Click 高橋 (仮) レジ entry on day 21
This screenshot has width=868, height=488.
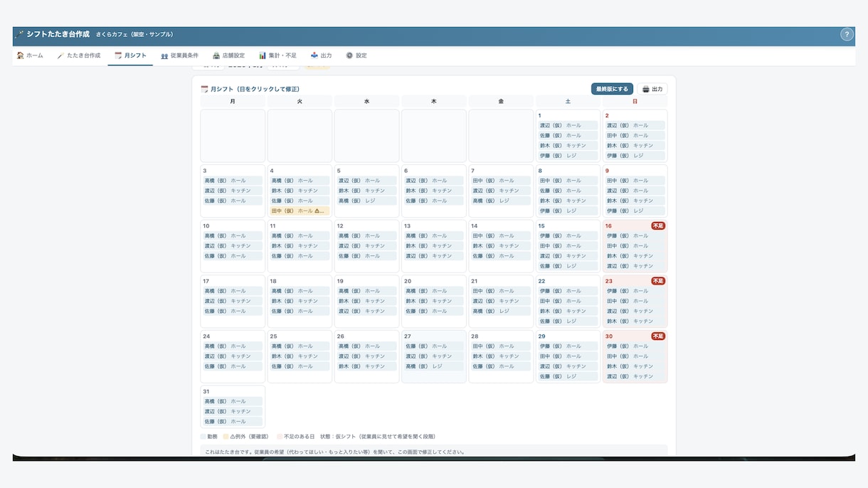tap(501, 311)
